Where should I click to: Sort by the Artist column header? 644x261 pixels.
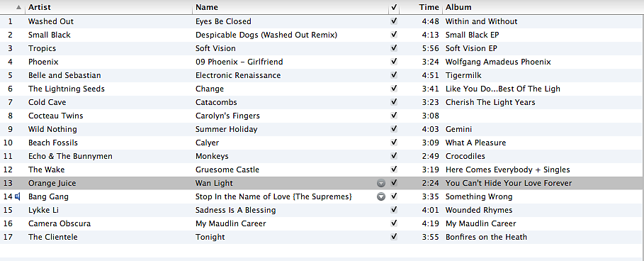coord(40,7)
